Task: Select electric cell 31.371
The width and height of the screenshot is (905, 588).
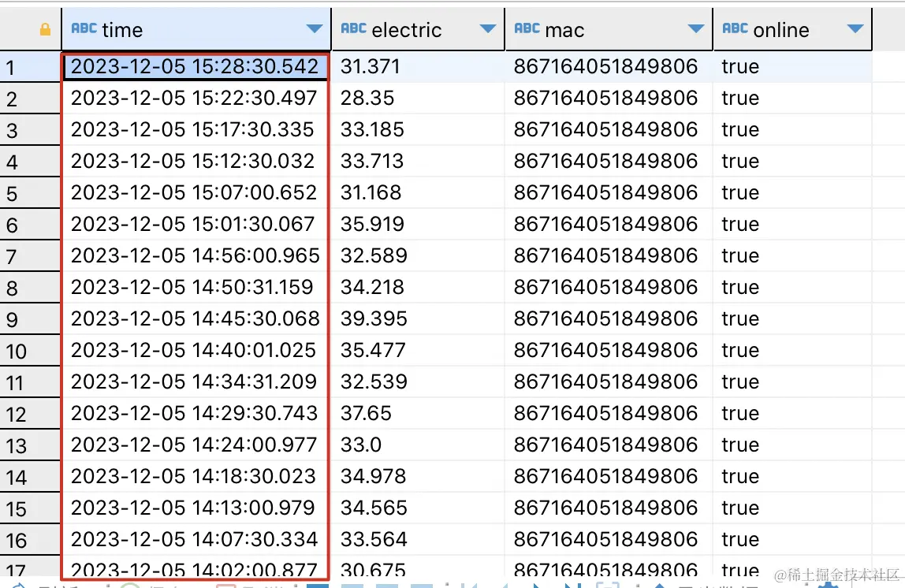Action: click(x=418, y=66)
